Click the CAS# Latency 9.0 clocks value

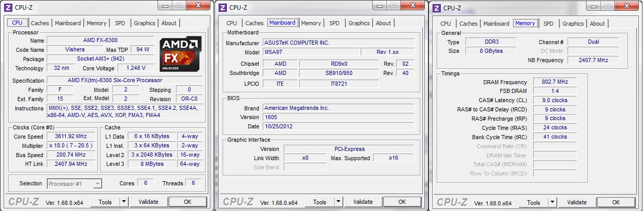pyautogui.click(x=555, y=101)
